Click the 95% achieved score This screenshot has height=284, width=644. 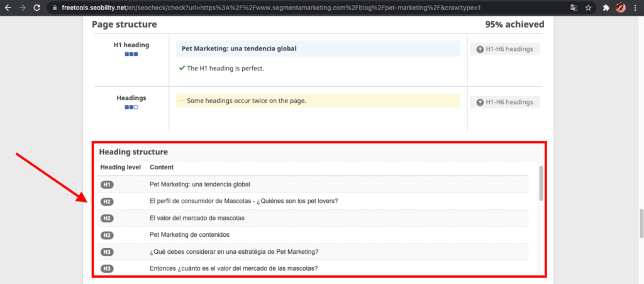514,25
